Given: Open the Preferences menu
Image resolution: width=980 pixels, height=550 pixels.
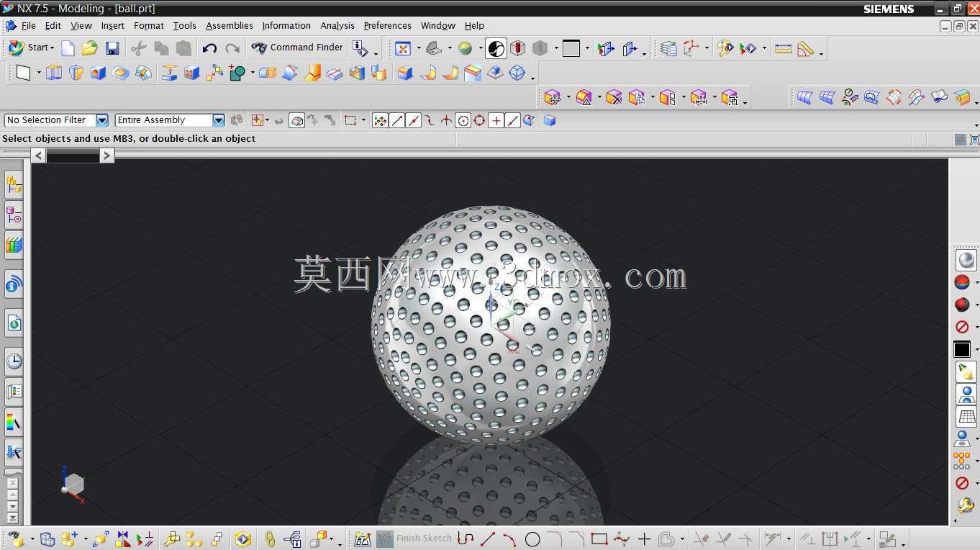Looking at the screenshot, I should click(x=387, y=25).
